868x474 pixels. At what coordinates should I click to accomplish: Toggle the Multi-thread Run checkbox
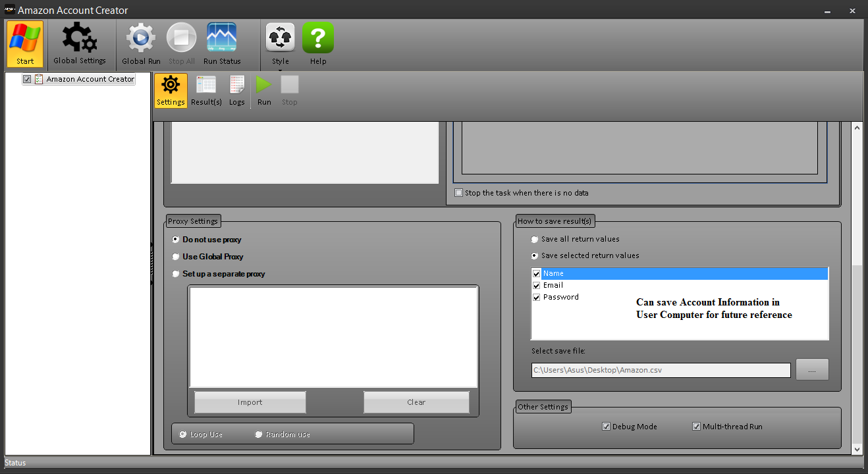pyautogui.click(x=696, y=427)
